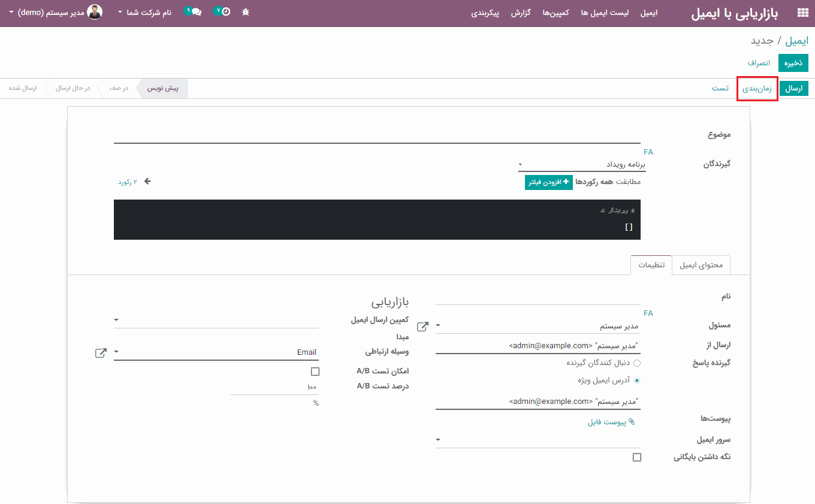Expand the مسئول dropdown
Image resolution: width=815 pixels, height=504 pixels.
438,326
